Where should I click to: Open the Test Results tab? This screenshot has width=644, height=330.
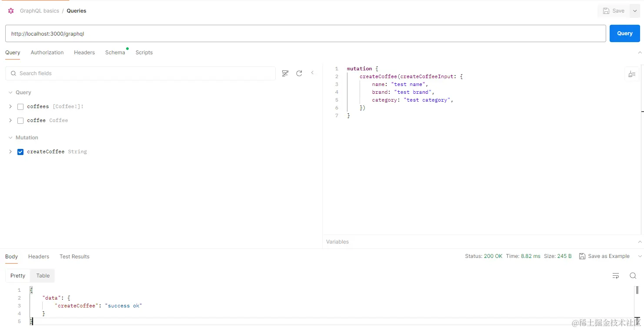74,257
